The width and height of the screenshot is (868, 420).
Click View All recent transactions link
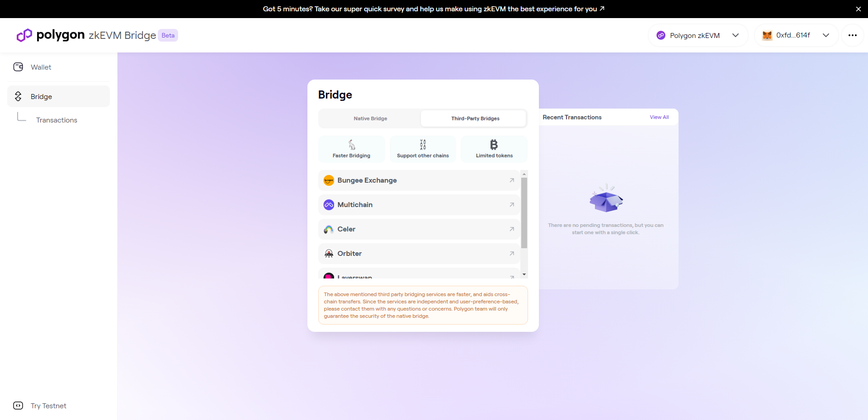point(659,117)
